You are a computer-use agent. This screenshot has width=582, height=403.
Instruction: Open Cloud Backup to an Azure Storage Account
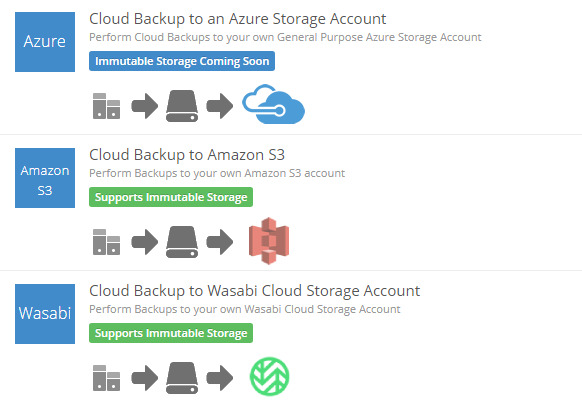point(238,19)
